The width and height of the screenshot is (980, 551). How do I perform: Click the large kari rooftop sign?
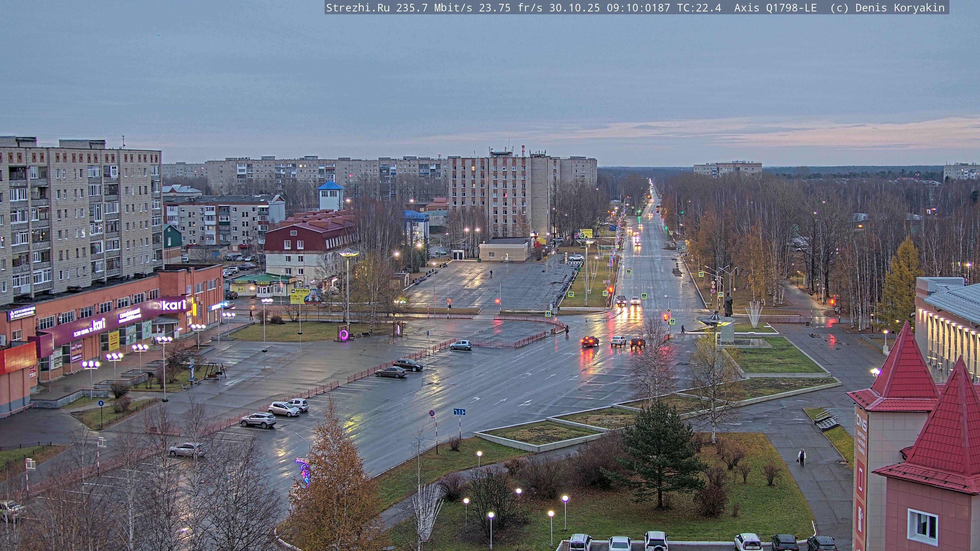(x=174, y=305)
